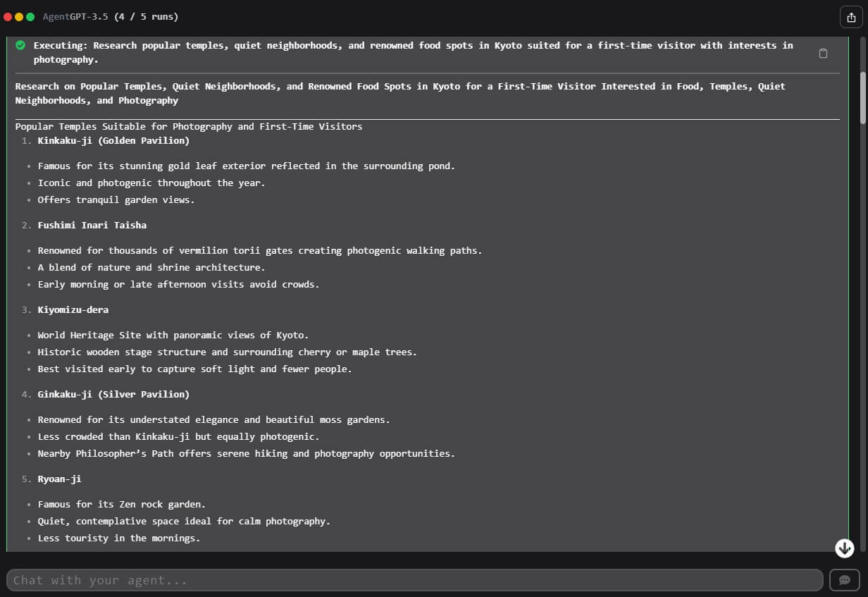The height and width of the screenshot is (597, 868).
Task: Focus the 'Chat with your agent' input
Action: (x=414, y=580)
